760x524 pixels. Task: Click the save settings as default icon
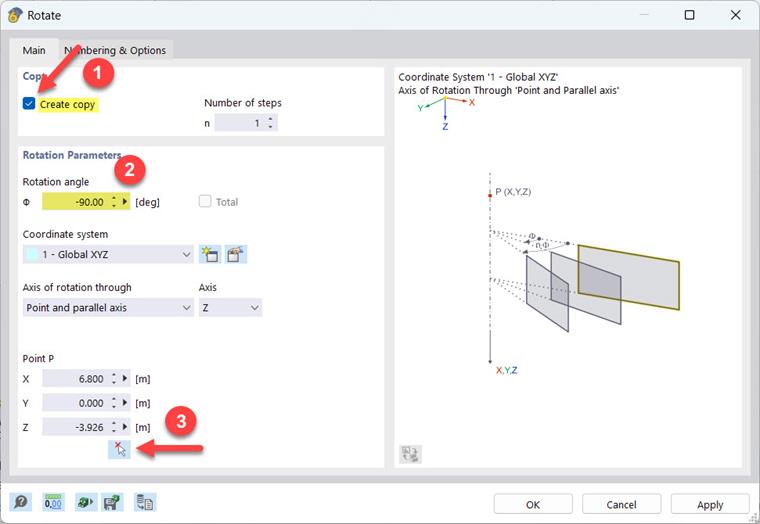tap(111, 502)
